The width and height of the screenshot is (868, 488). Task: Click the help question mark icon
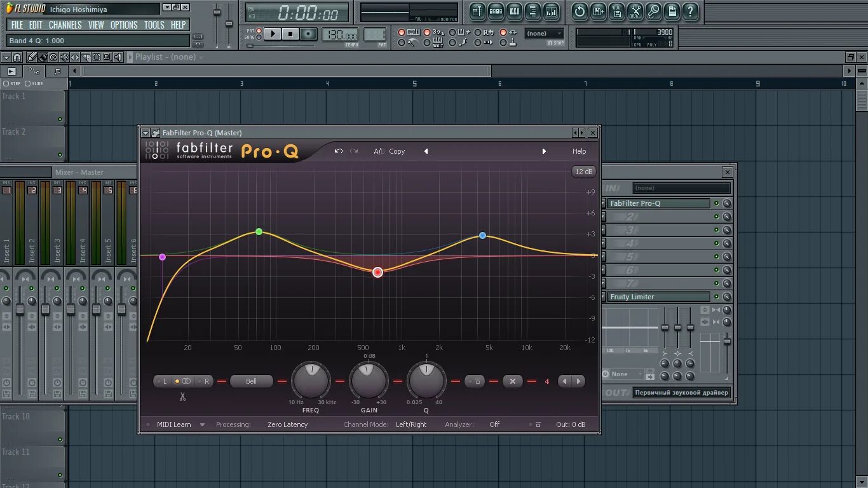(x=690, y=11)
